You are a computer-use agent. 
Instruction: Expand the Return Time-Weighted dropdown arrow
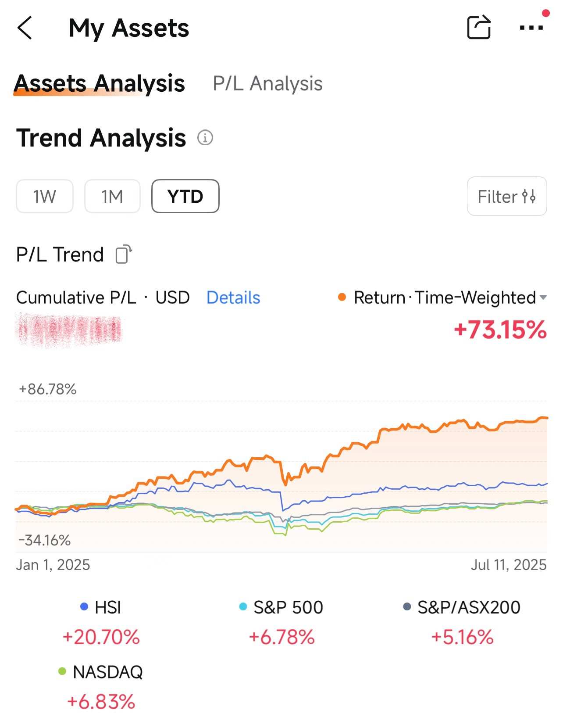click(543, 298)
